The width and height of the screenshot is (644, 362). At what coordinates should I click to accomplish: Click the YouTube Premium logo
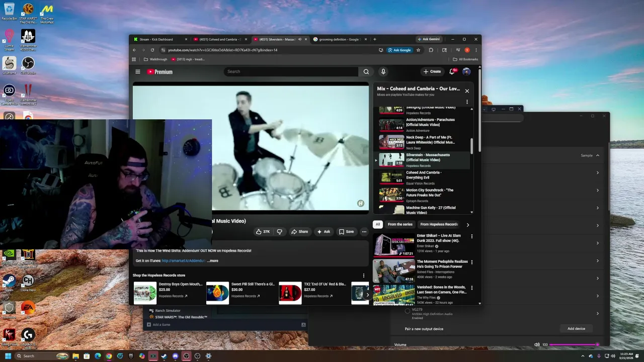pos(159,72)
